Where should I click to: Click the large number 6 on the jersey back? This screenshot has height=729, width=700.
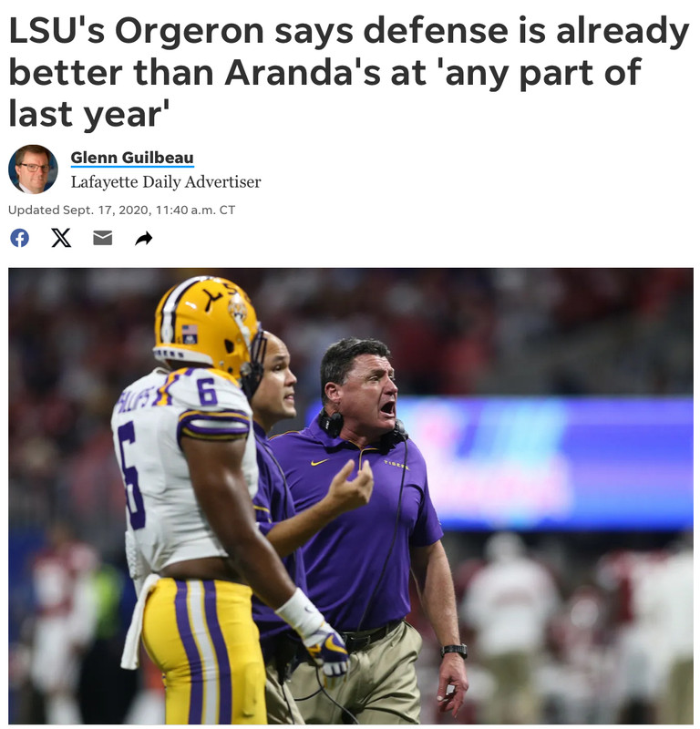pyautogui.click(x=131, y=475)
